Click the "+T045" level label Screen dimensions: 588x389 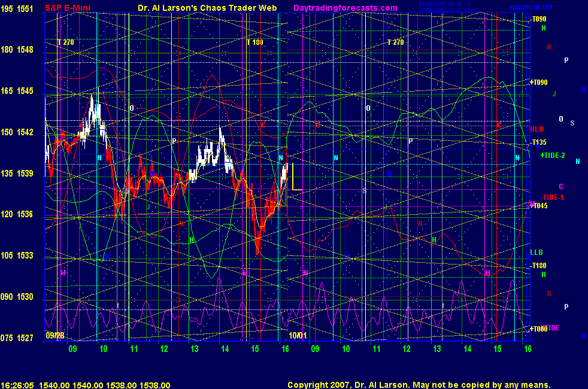coord(538,206)
